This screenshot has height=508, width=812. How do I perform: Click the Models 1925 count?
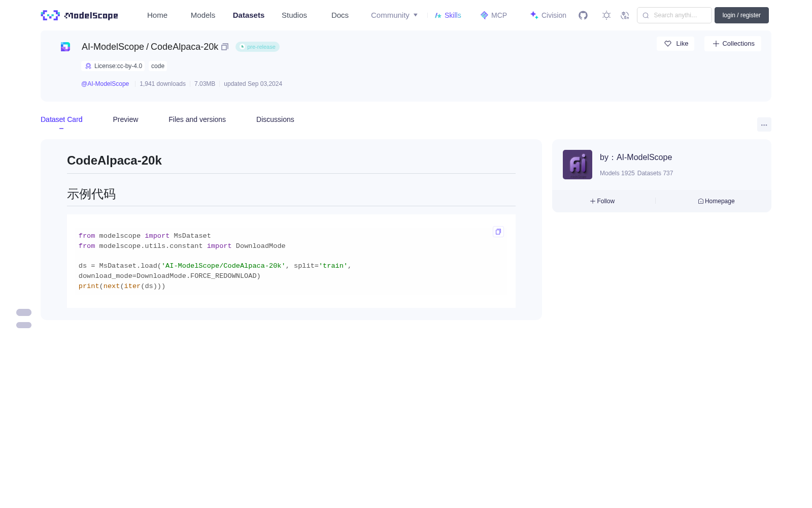tap(617, 173)
